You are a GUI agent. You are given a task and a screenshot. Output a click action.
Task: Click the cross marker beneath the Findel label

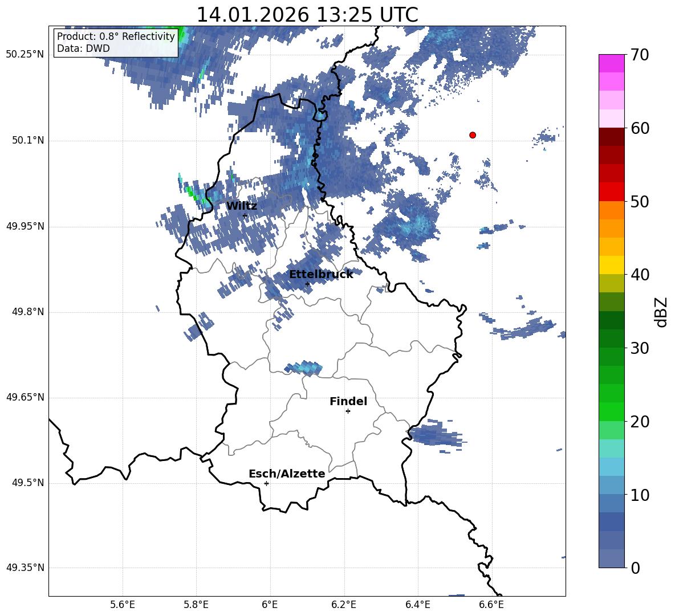click(348, 411)
